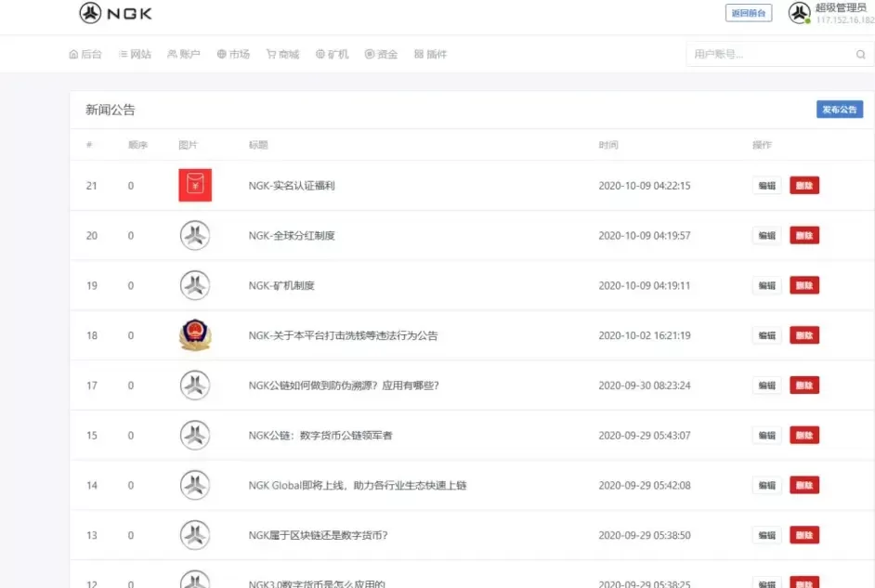The height and width of the screenshot is (588, 875).
Task: Select title NGK属于区块链还是数字货币
Action: point(318,535)
